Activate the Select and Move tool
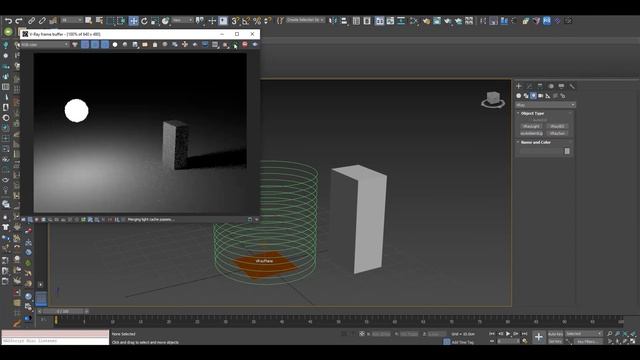The image size is (640, 360). pos(133,20)
